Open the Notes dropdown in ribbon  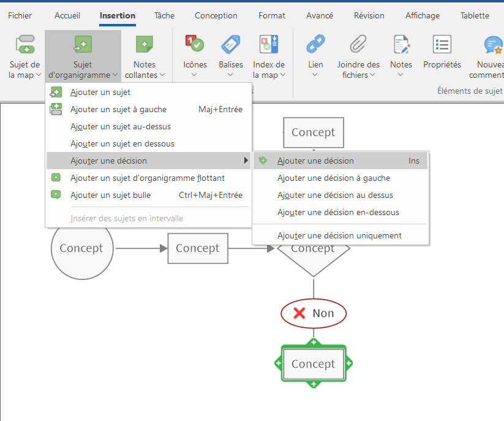click(x=401, y=75)
